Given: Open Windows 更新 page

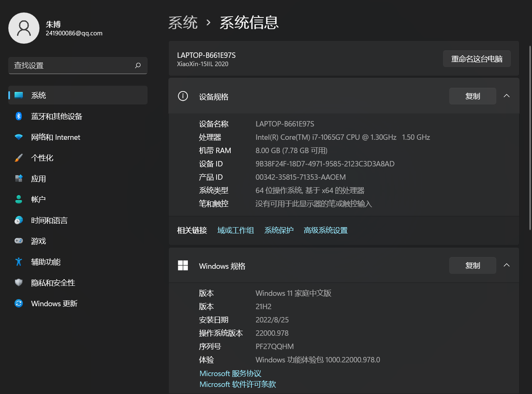Looking at the screenshot, I should [x=78, y=303].
